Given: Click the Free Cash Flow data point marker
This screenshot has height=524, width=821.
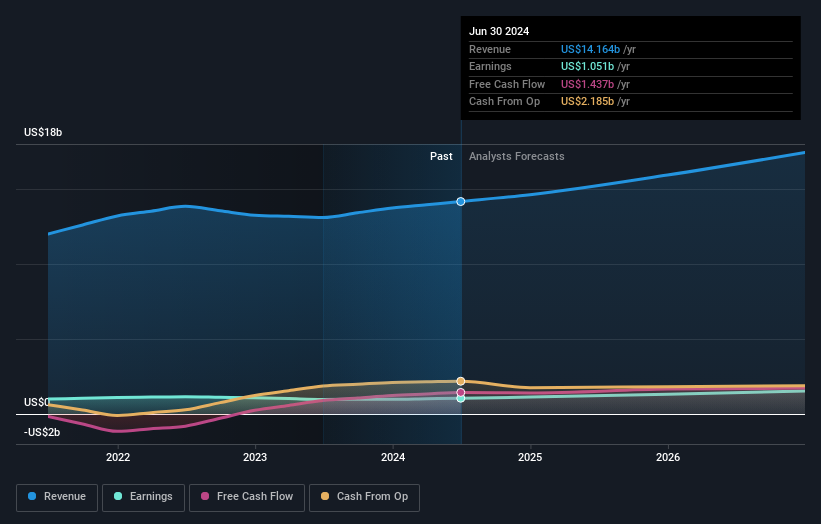Looking at the screenshot, I should [461, 393].
